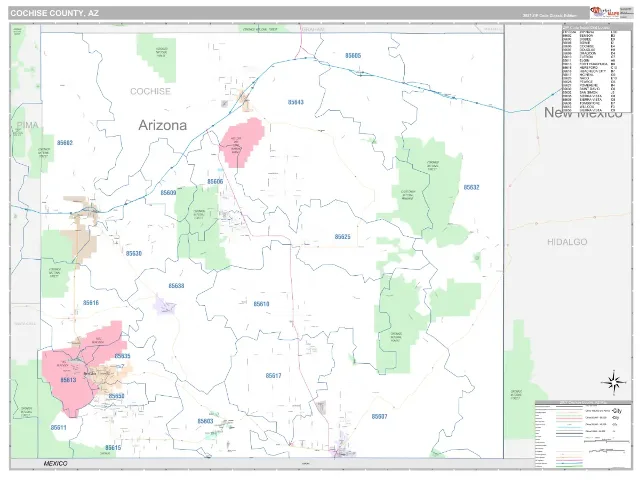640x480 pixels.
Task: Click the pink area north of 85606
Action: pyautogui.click(x=242, y=142)
